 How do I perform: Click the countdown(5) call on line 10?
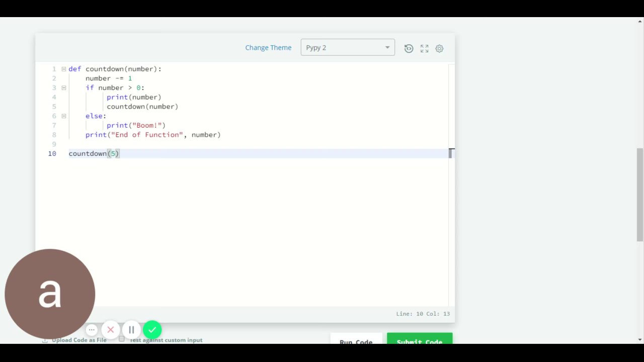(x=94, y=153)
